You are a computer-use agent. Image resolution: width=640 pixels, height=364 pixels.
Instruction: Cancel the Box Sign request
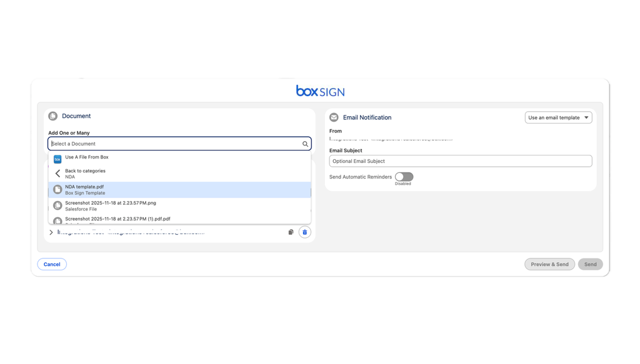click(x=52, y=264)
